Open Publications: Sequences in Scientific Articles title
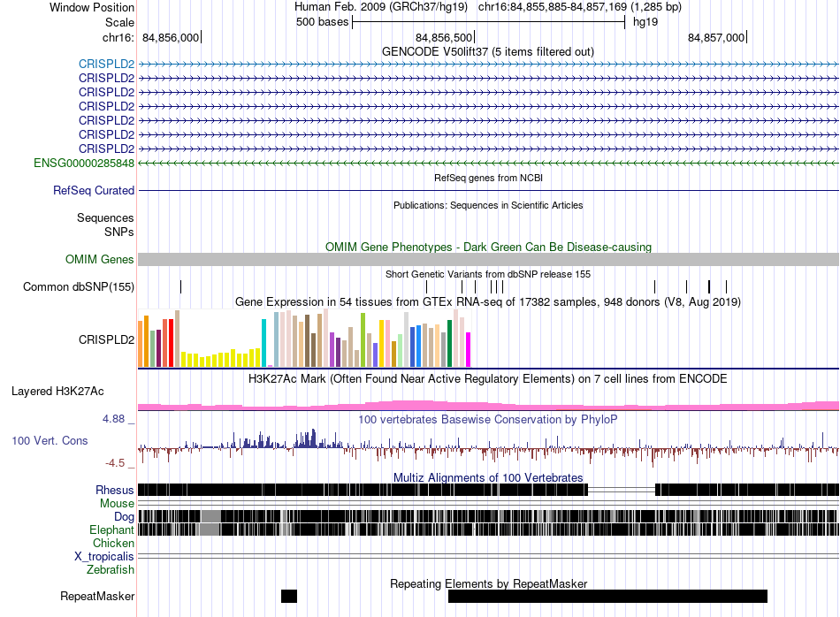The height and width of the screenshot is (617, 840). (x=488, y=205)
